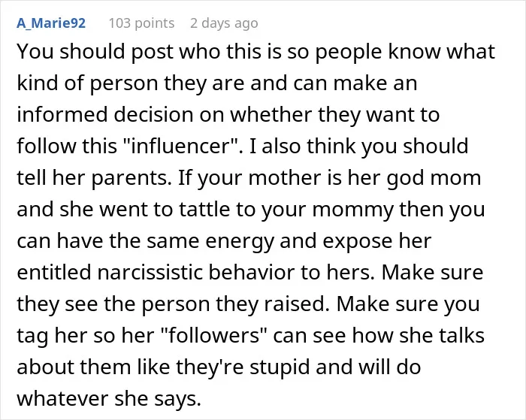Click the word decision in the comment
Viewport: 526px width, 420px height.
coord(153,115)
